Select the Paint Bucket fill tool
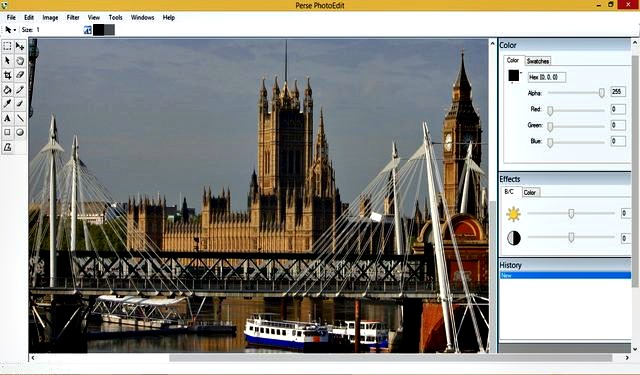Image resolution: width=640 pixels, height=375 pixels. [x=7, y=90]
